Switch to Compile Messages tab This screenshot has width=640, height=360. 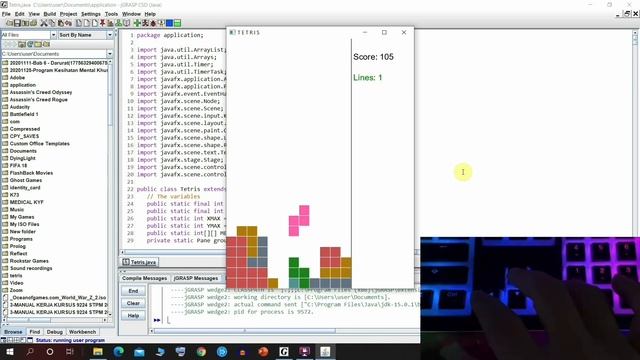144,278
